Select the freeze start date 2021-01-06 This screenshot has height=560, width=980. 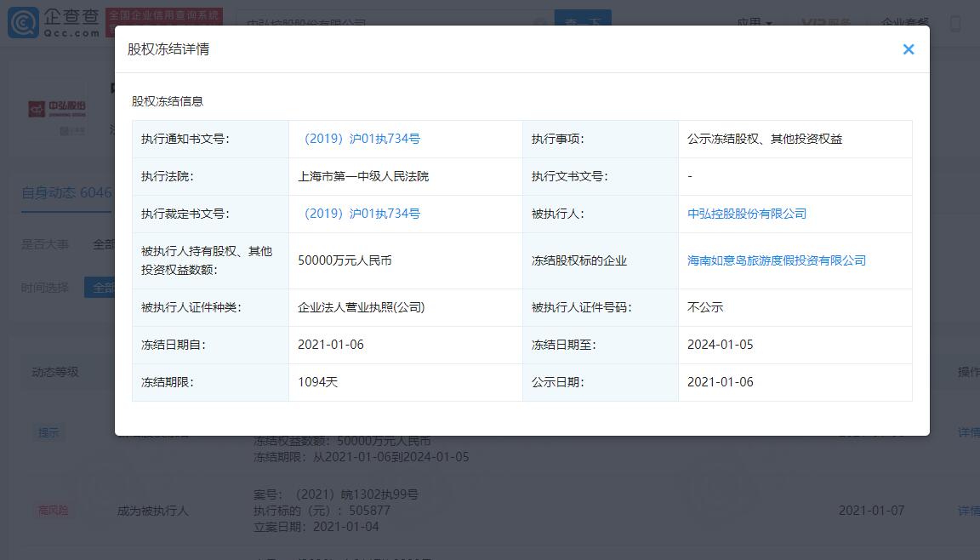(331, 345)
